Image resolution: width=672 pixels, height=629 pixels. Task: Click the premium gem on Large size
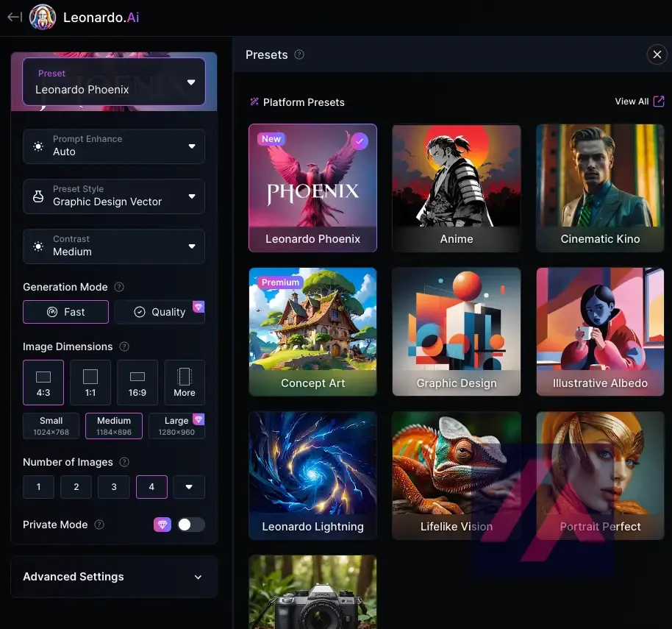tap(199, 419)
